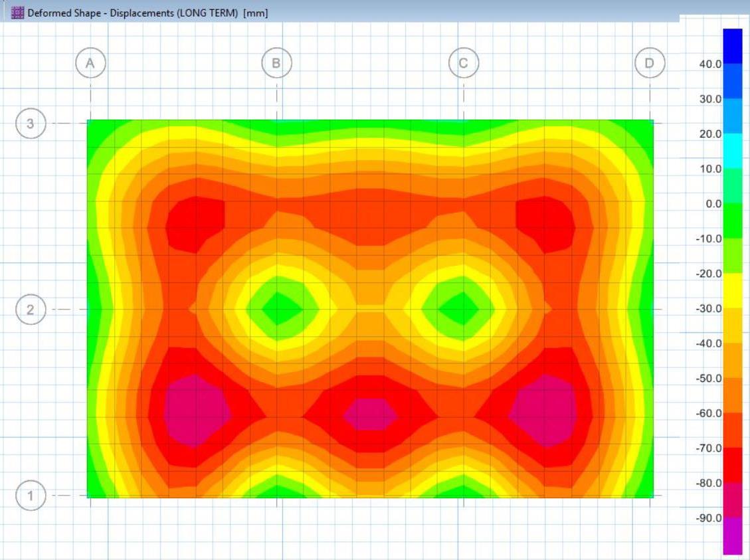
Task: Click the legend band between -60.0 and -50.0
Action: click(732, 395)
